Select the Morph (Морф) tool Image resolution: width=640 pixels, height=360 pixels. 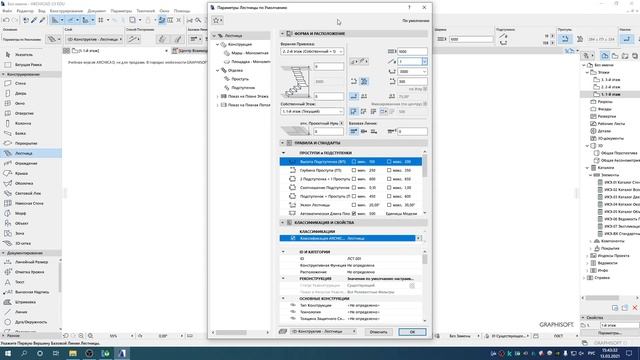(x=20, y=213)
